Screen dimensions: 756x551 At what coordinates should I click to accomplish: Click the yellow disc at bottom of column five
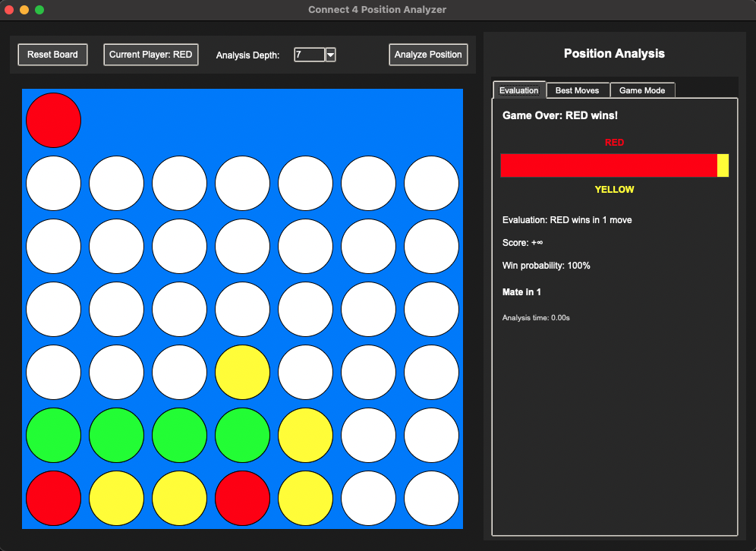(305, 498)
